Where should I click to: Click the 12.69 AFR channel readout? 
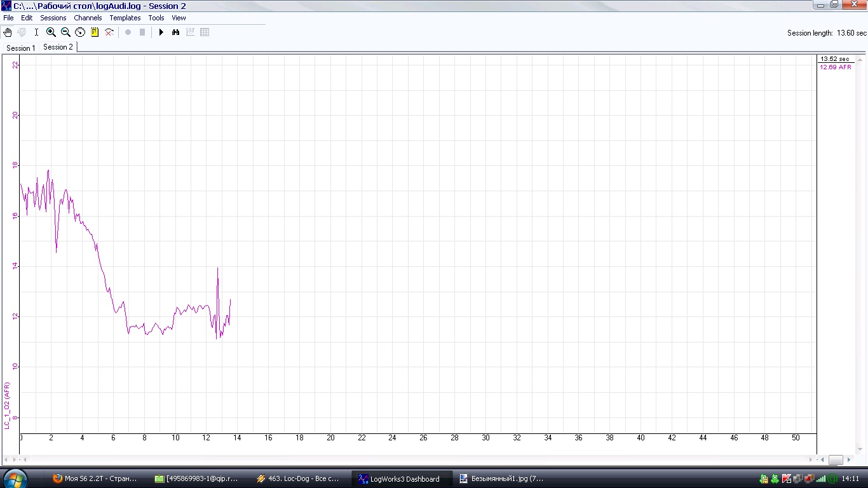[x=836, y=67]
